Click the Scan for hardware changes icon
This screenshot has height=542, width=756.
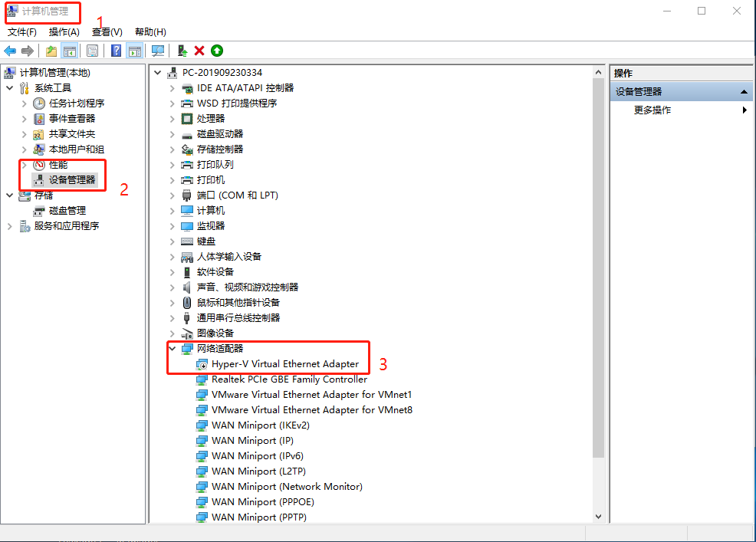point(158,51)
